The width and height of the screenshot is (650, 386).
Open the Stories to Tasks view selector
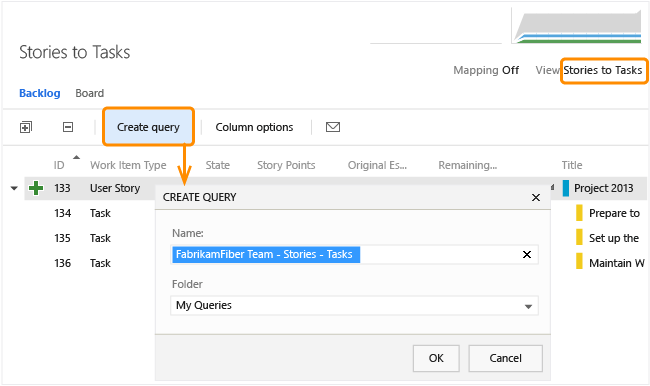tap(603, 70)
